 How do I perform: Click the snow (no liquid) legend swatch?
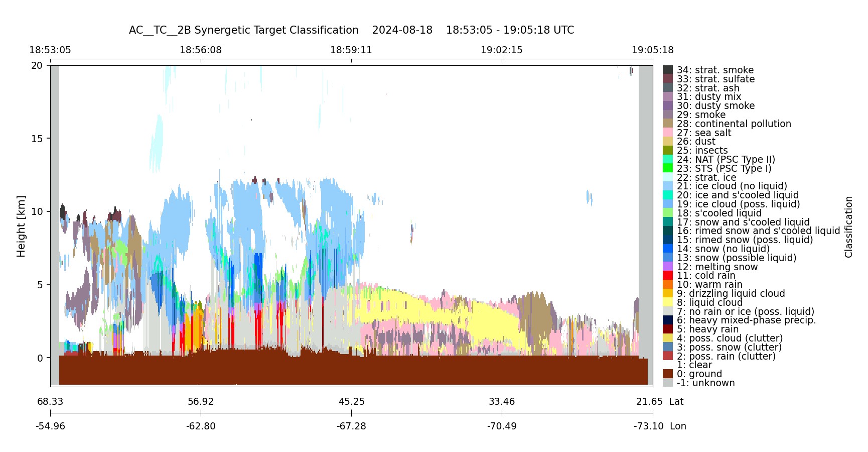coord(667,249)
